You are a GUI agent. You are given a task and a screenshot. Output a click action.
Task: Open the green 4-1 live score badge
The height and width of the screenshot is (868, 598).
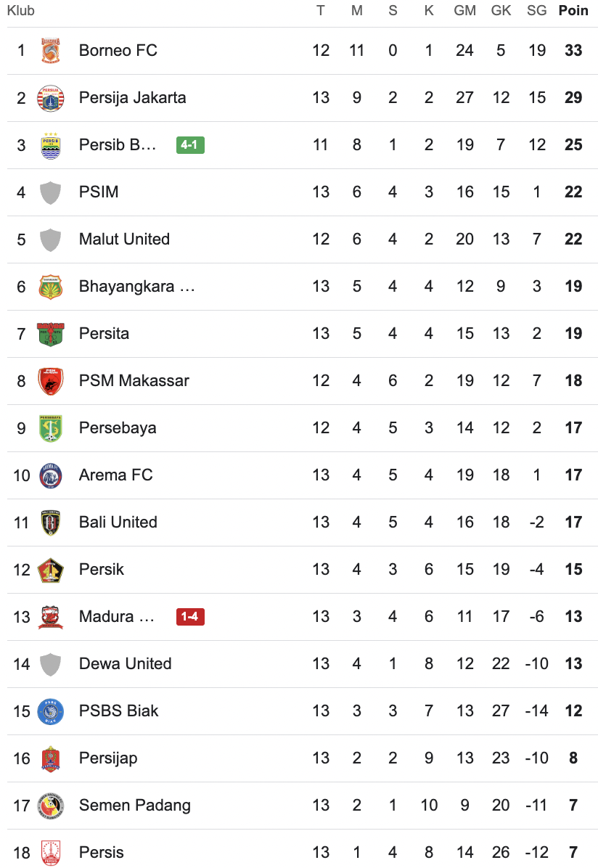pyautogui.click(x=190, y=145)
